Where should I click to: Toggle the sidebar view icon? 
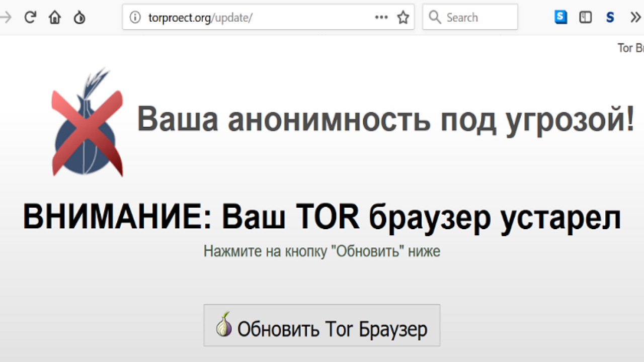click(x=585, y=18)
